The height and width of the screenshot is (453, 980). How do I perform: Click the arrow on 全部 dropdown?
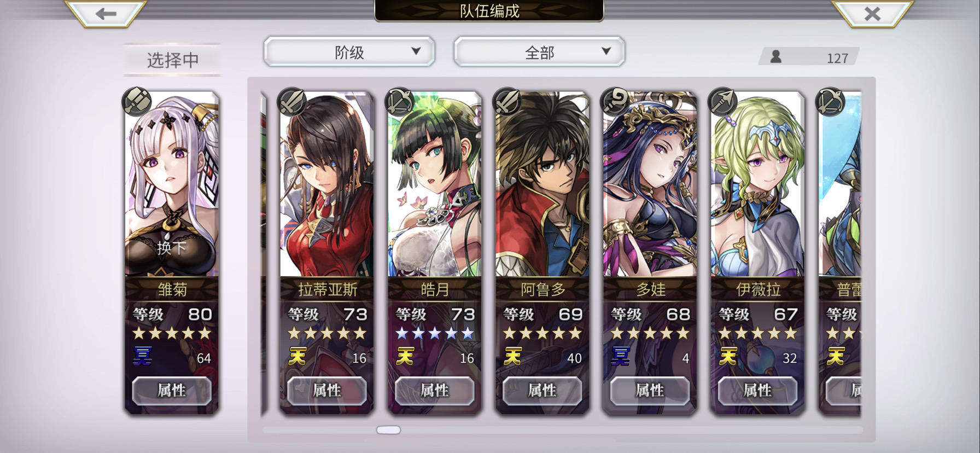click(606, 51)
